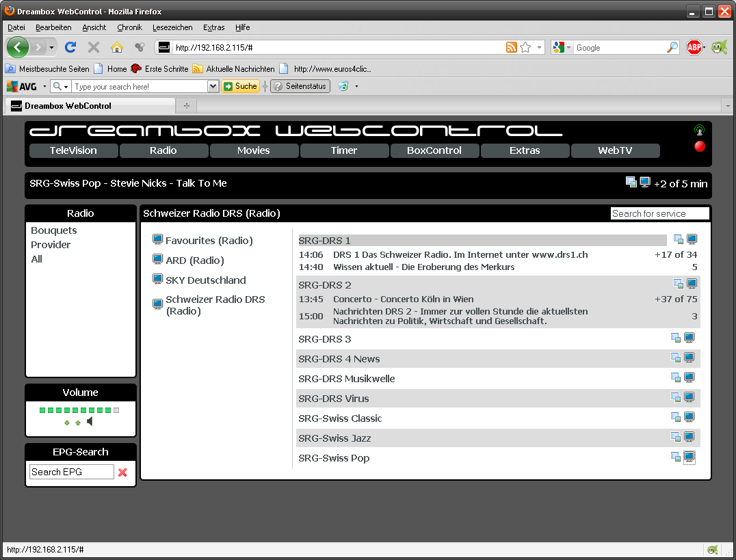Zap to SRG-DRS 2 using its monitor icon

point(692,283)
